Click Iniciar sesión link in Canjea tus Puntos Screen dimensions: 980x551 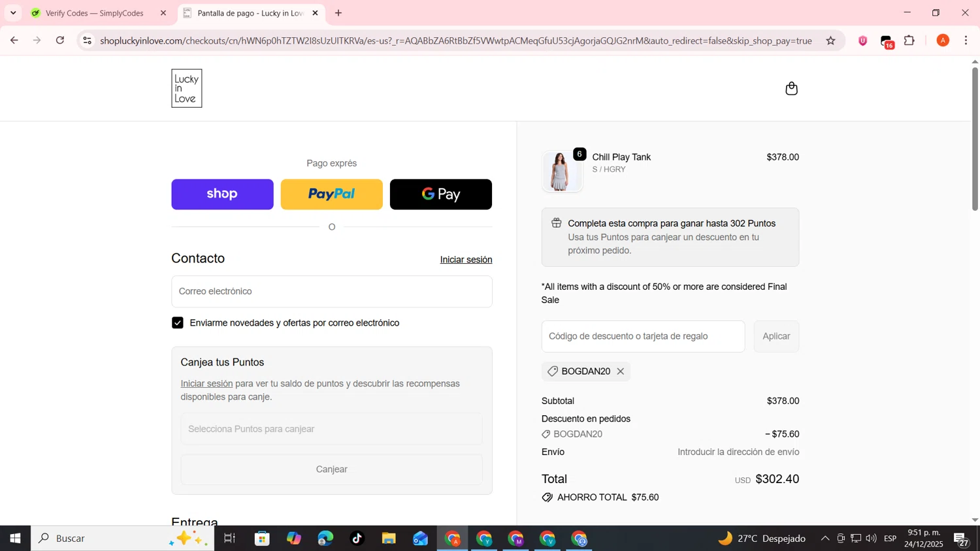[x=206, y=384]
